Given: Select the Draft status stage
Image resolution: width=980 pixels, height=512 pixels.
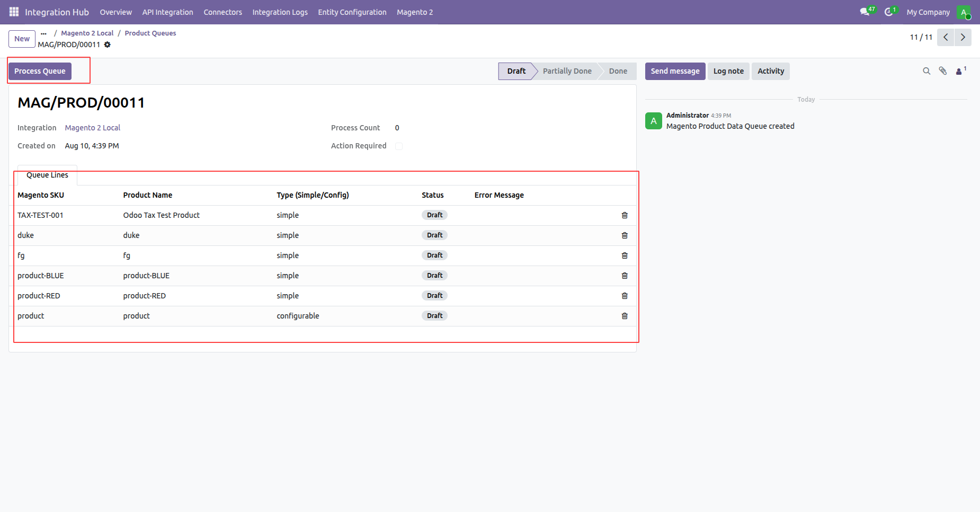Looking at the screenshot, I should [x=516, y=71].
